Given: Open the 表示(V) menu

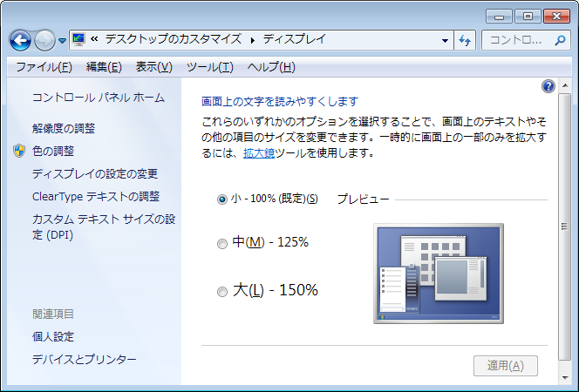Looking at the screenshot, I should pos(154,67).
